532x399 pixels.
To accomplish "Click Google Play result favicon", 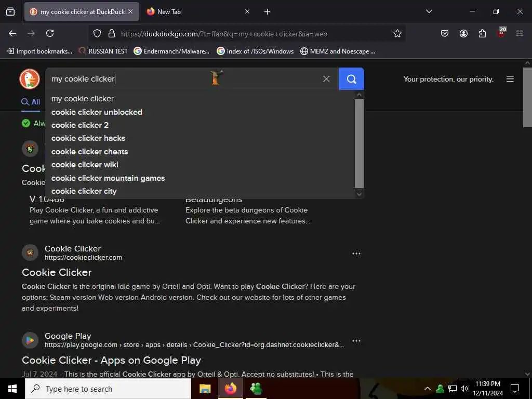I will point(30,340).
